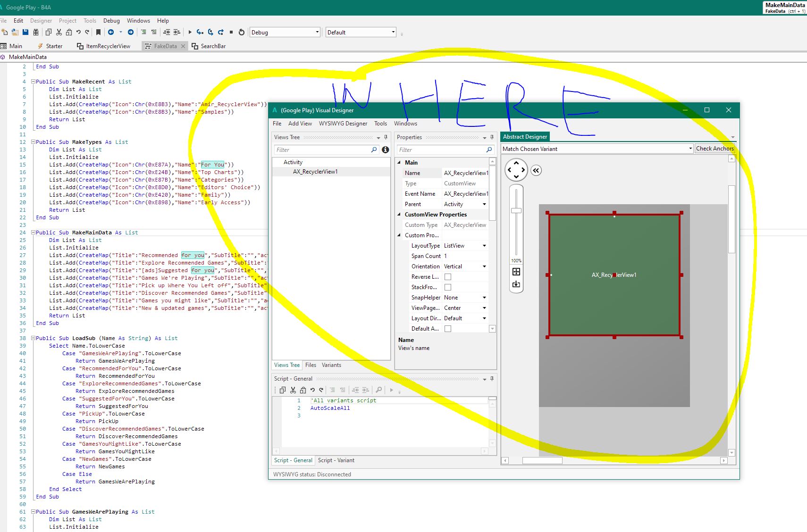Viewport: 807px width, 532px height.
Task: Open the Edit menu in B4A
Action: [x=18, y=21]
